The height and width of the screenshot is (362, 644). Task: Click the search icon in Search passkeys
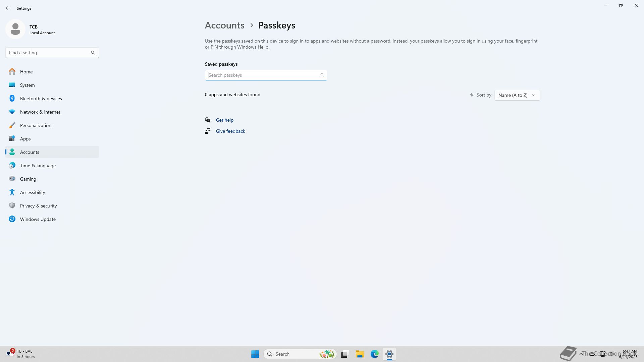point(322,75)
